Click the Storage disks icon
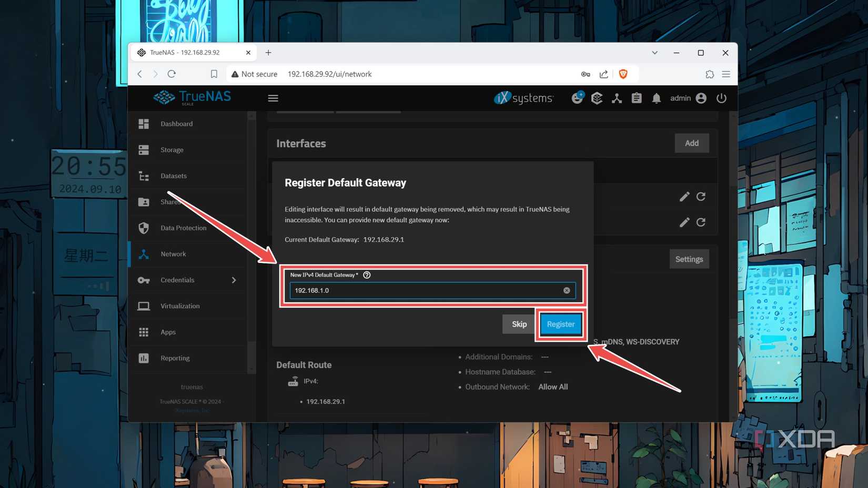 coord(144,150)
